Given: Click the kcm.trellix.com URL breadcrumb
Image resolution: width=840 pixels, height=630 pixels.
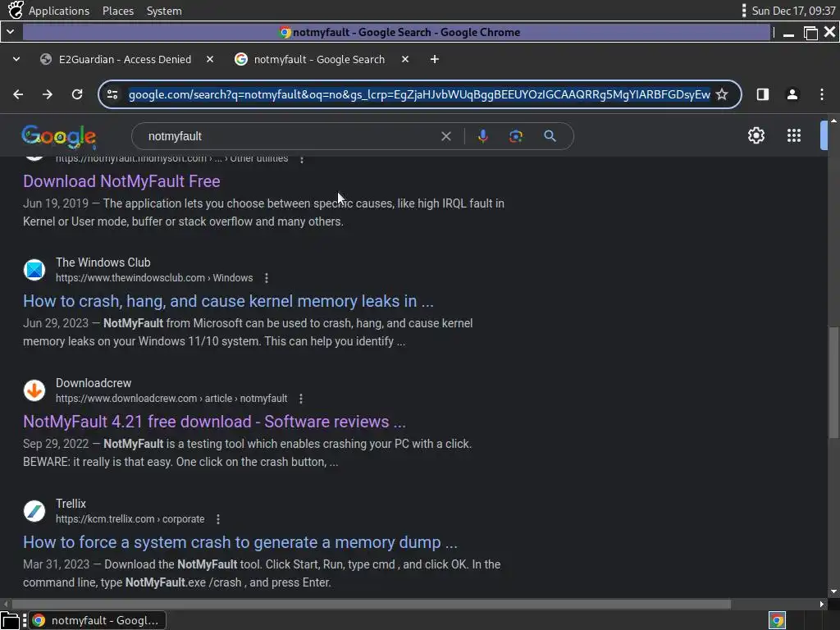Looking at the screenshot, I should [x=130, y=519].
